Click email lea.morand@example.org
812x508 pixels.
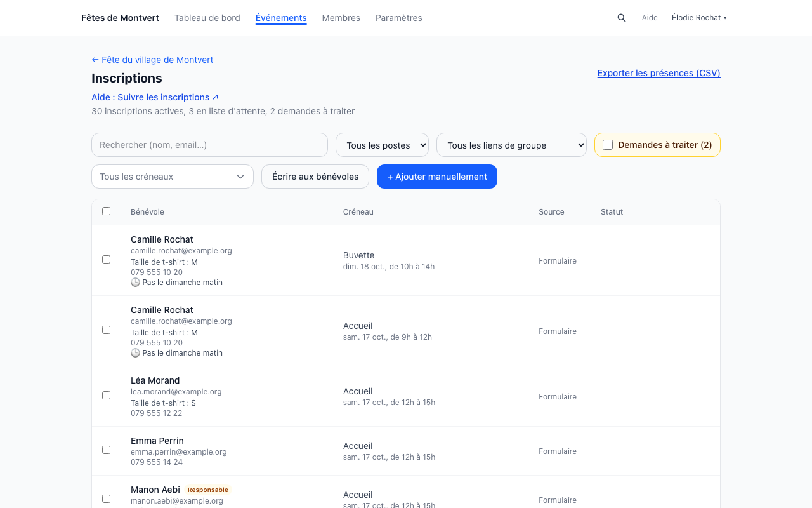tap(176, 392)
